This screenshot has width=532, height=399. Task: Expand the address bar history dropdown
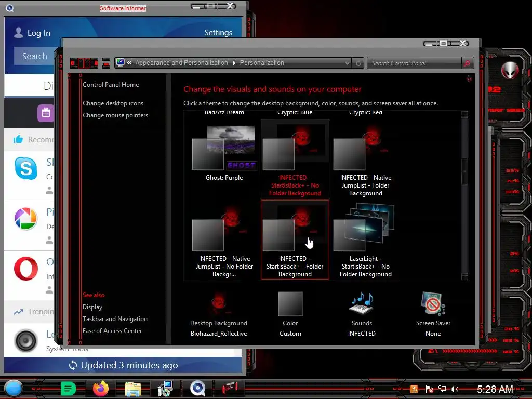pos(347,63)
